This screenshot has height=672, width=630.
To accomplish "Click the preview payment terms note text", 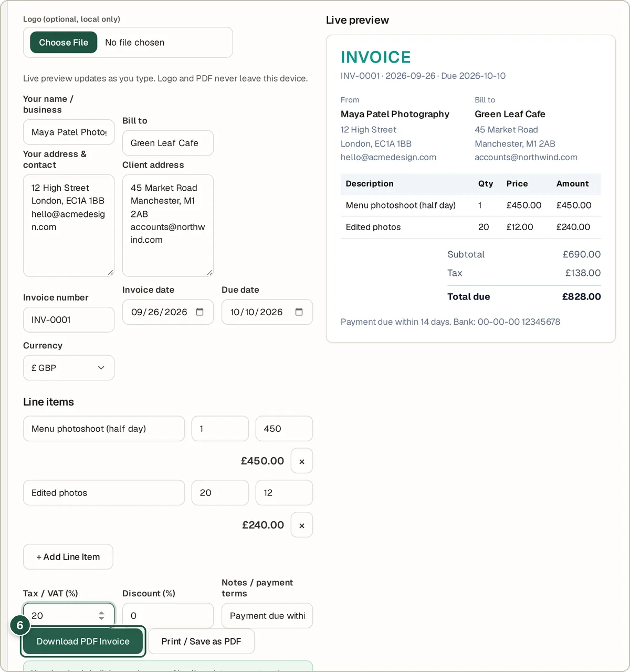I will pos(450,322).
